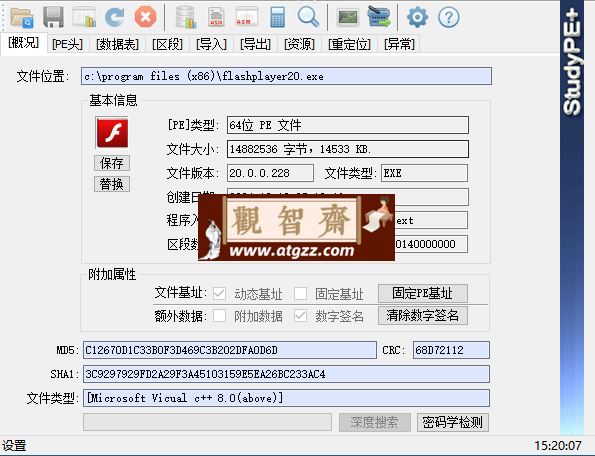Screen dimensions: 595x456
Task: Open the [资源] tab
Action: pos(299,44)
